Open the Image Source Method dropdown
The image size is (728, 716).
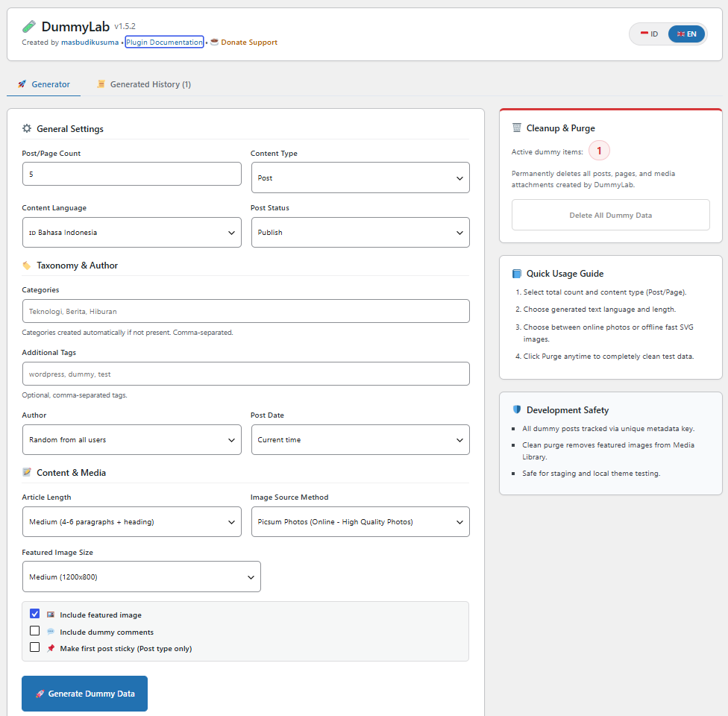point(360,522)
